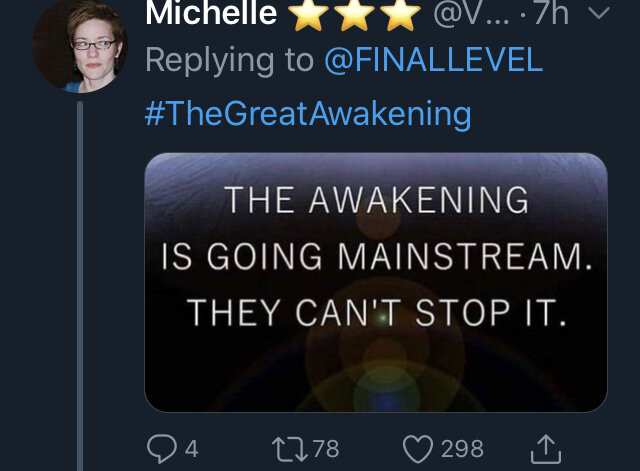Click the like count 298
This screenshot has height=471, width=640.
462,449
